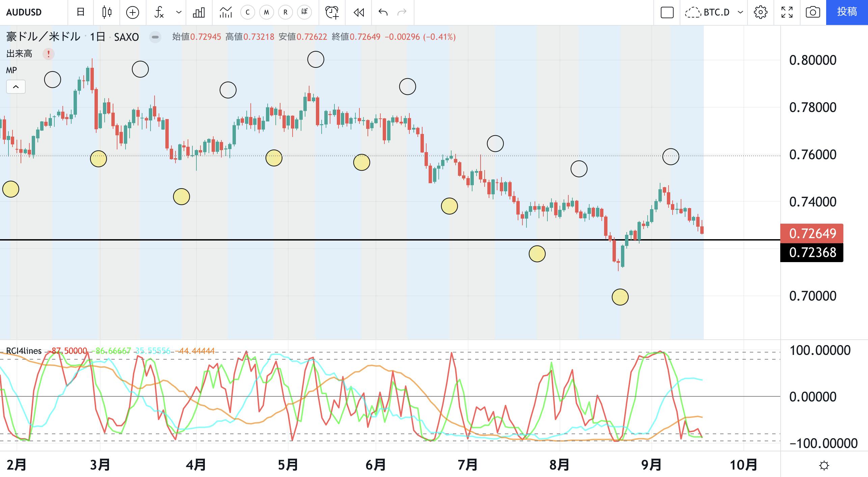Open the indicator templates bar-chart icon

(x=199, y=12)
